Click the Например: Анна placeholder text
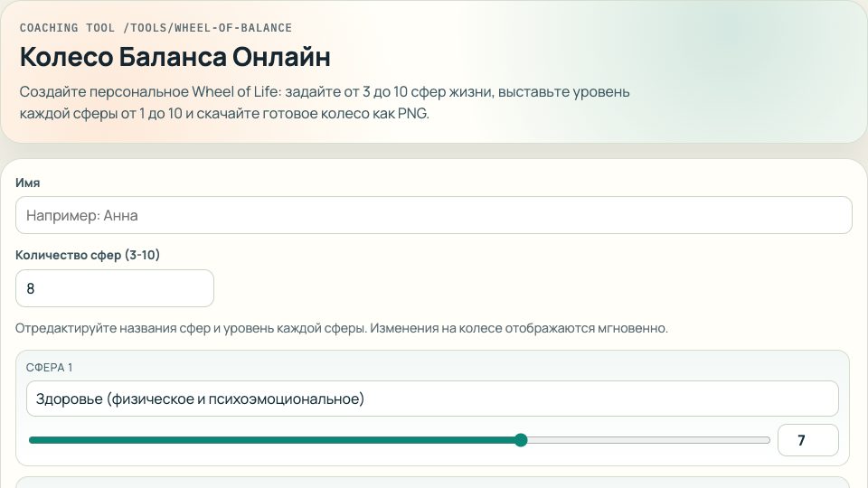 [x=81, y=215]
